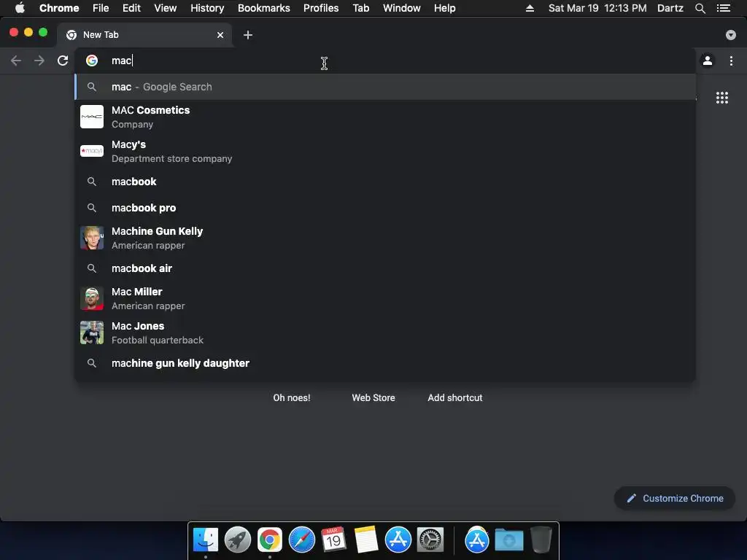Click search icon beside macbook pro
Image resolution: width=747 pixels, height=560 pixels.
pyautogui.click(x=91, y=208)
